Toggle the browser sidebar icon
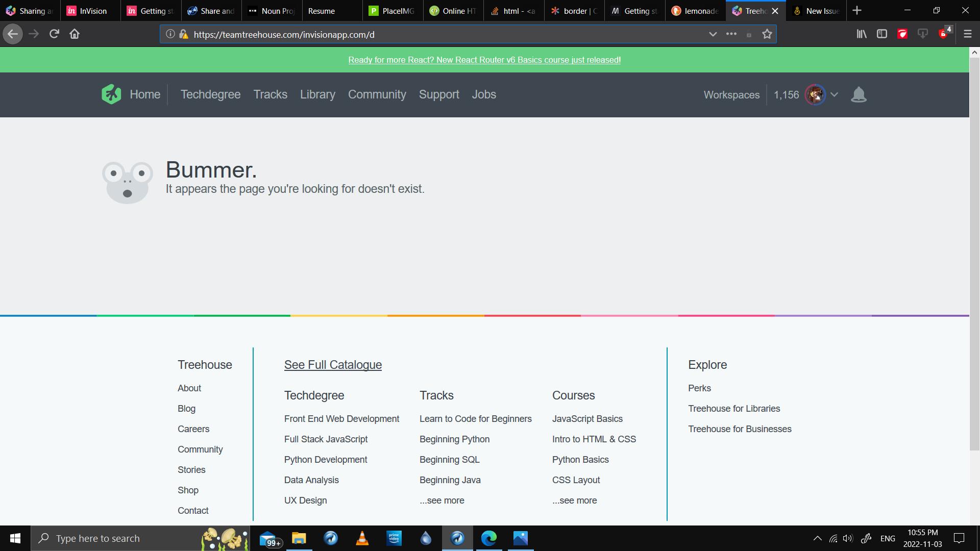Image resolution: width=980 pixels, height=551 pixels. tap(882, 34)
